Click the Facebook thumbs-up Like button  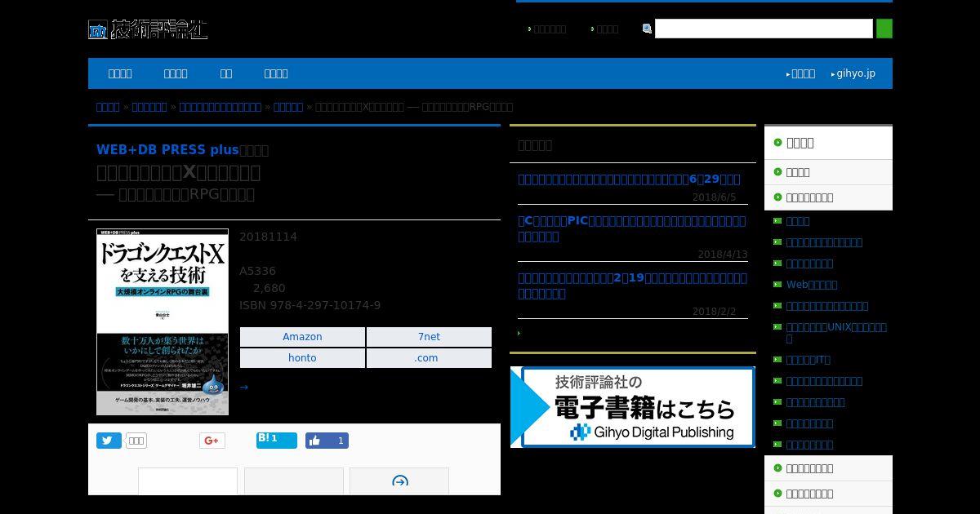[327, 441]
